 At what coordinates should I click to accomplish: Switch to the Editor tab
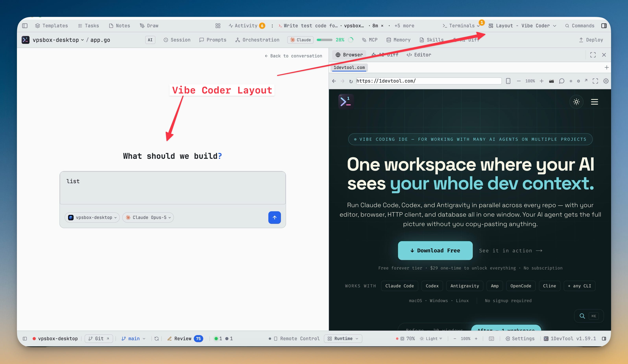pos(419,55)
